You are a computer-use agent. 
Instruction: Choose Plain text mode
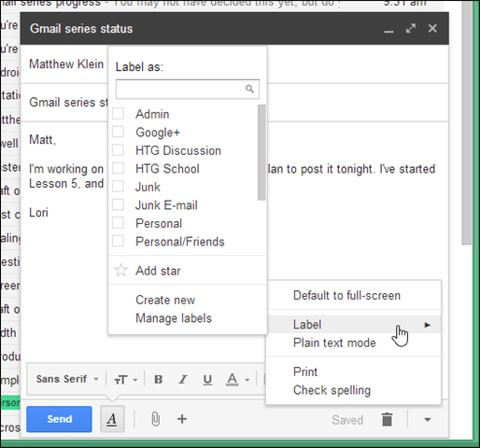click(354, 343)
